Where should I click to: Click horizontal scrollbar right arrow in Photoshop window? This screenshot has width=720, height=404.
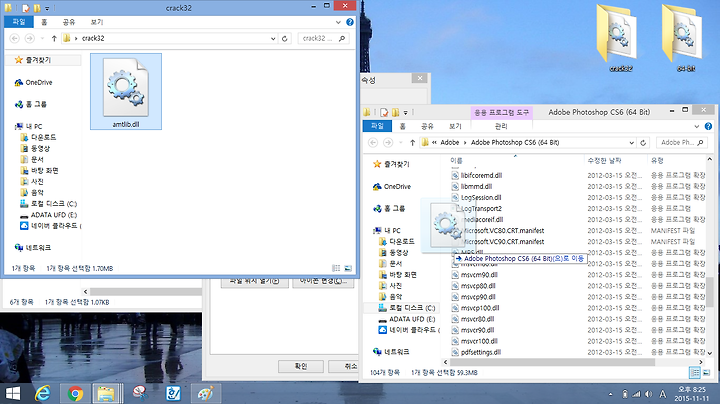(701, 362)
